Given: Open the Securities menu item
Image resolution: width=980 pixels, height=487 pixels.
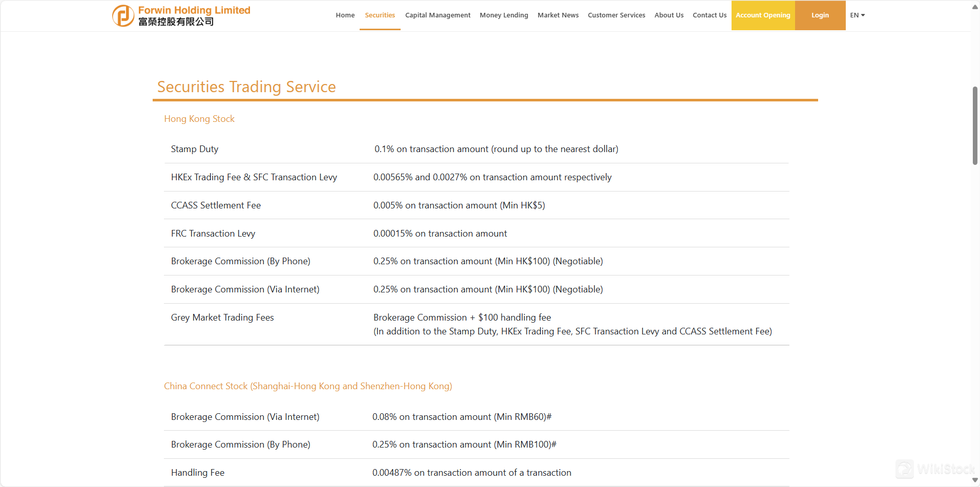Looking at the screenshot, I should [379, 15].
